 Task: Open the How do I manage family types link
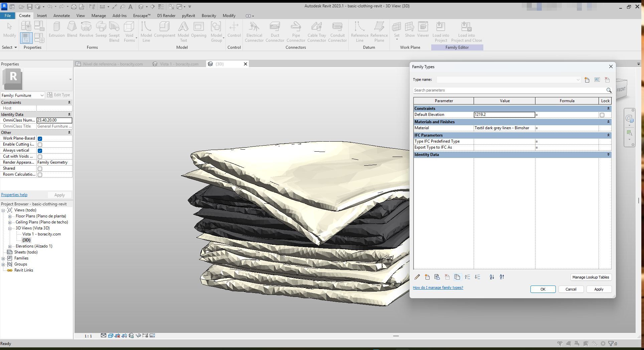[x=438, y=288]
